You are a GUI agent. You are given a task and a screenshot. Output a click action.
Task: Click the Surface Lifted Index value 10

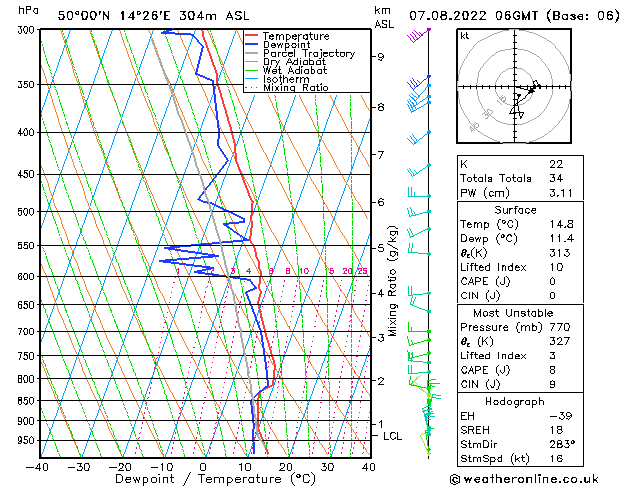click(x=556, y=267)
